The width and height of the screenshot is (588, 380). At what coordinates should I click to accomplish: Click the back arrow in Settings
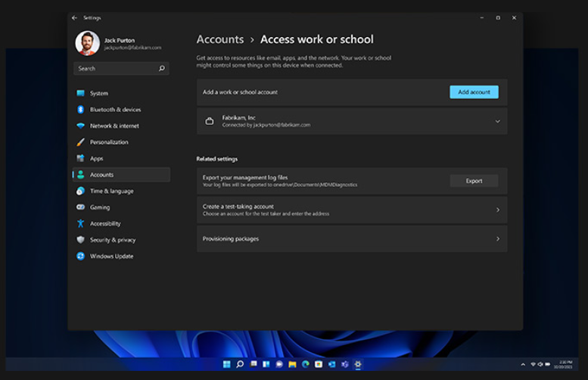click(x=74, y=17)
